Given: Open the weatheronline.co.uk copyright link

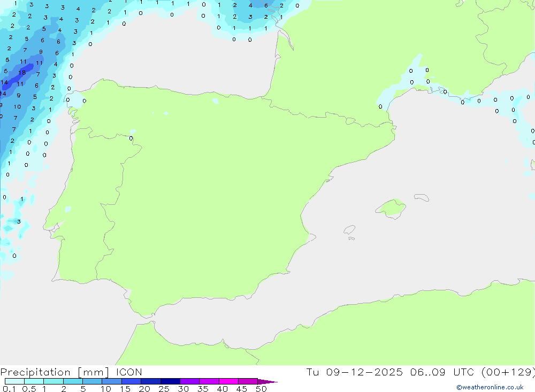Looking at the screenshot, I should pyautogui.click(x=490, y=387).
